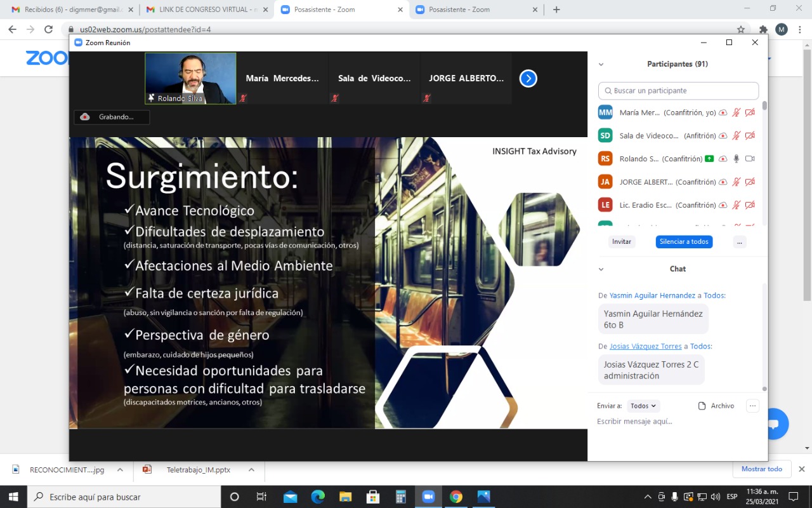This screenshot has height=508, width=812.
Task: Click the Grabando recording indicator
Action: 112,117
